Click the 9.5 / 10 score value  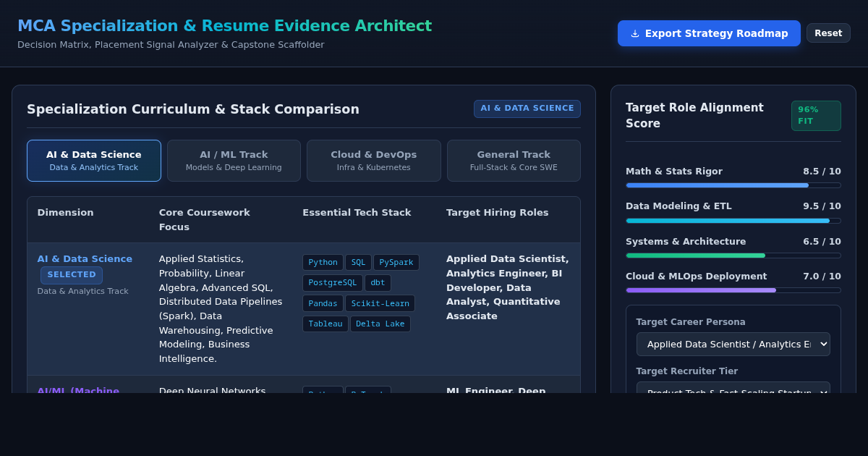point(822,206)
